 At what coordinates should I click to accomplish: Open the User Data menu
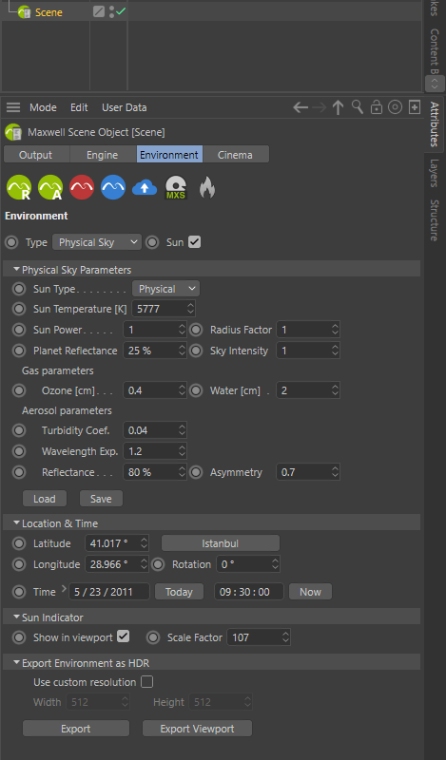coord(124,107)
